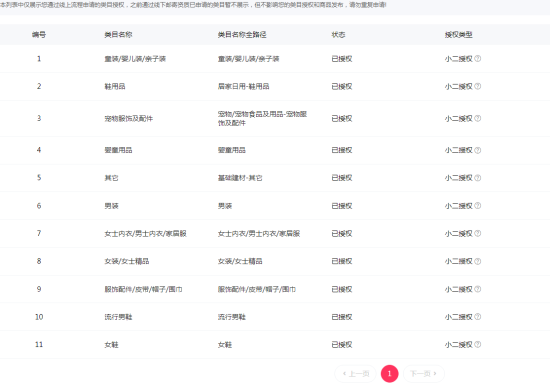Viewport: 550px width, 390px height.
Task: Click 女装/女士精品 in the full path column
Action: (240, 261)
